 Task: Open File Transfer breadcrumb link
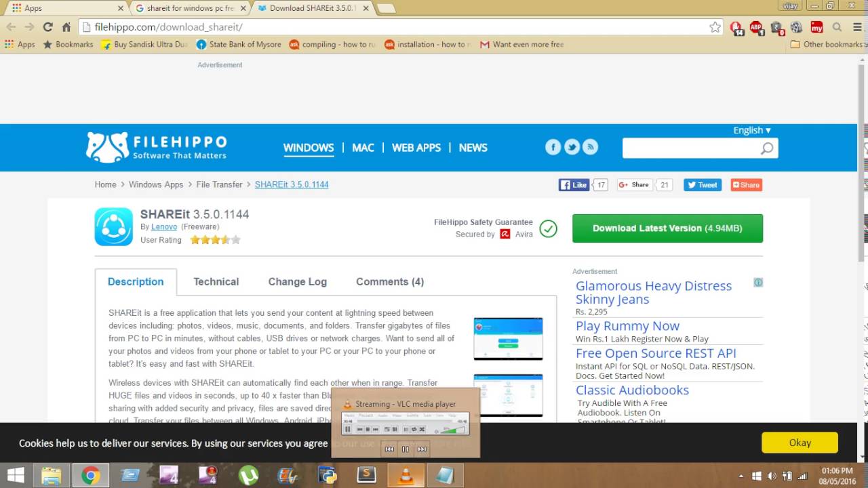(219, 184)
